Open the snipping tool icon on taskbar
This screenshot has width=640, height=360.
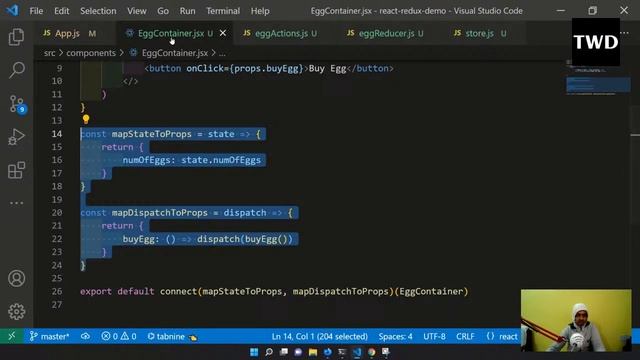coord(386,352)
